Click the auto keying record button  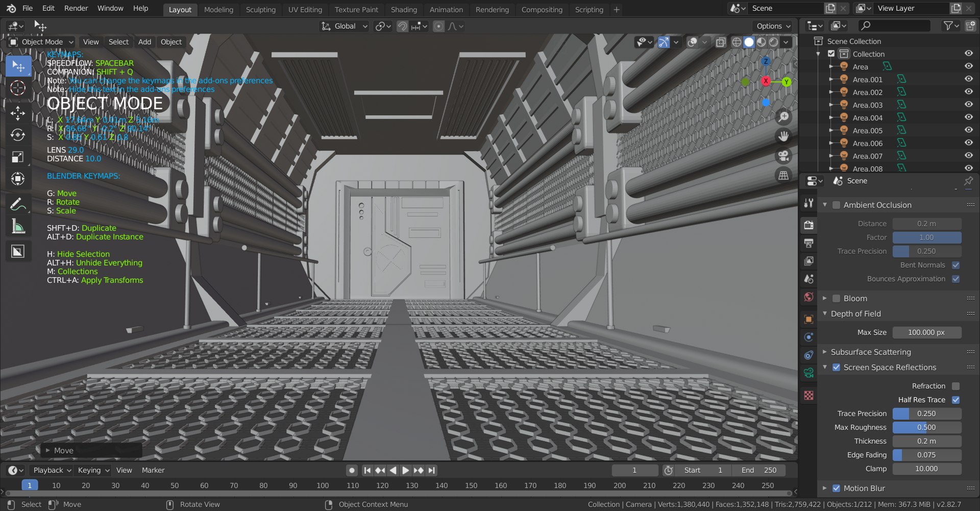[352, 470]
